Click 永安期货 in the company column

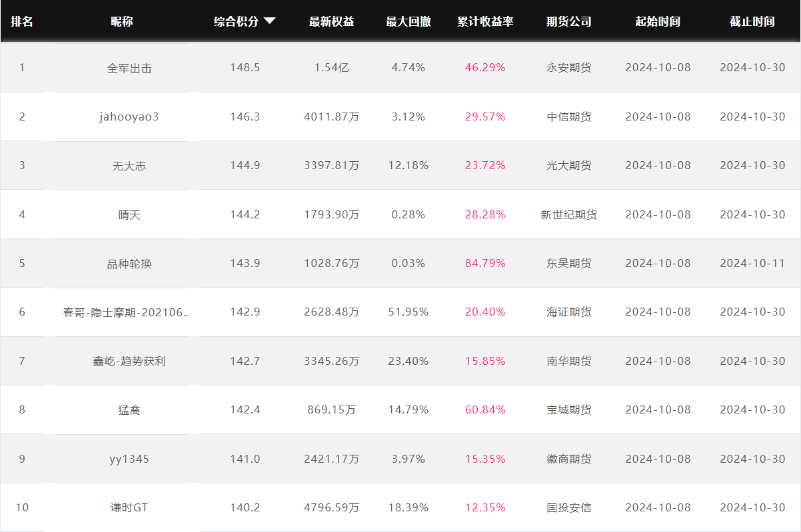coord(568,68)
